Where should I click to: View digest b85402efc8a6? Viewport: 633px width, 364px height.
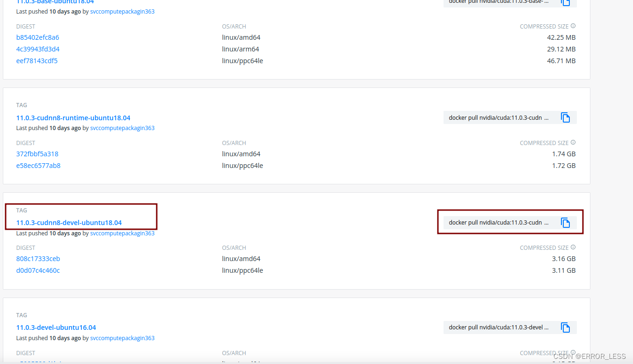tap(37, 37)
